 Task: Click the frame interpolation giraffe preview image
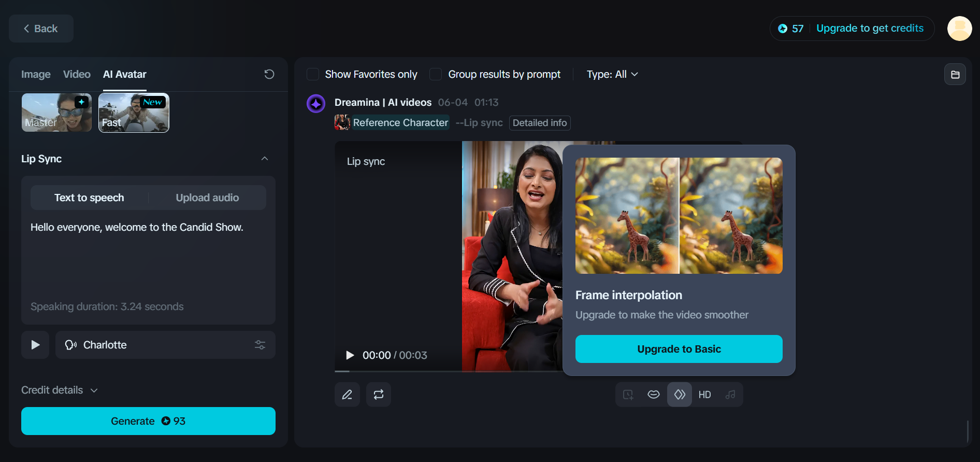679,216
